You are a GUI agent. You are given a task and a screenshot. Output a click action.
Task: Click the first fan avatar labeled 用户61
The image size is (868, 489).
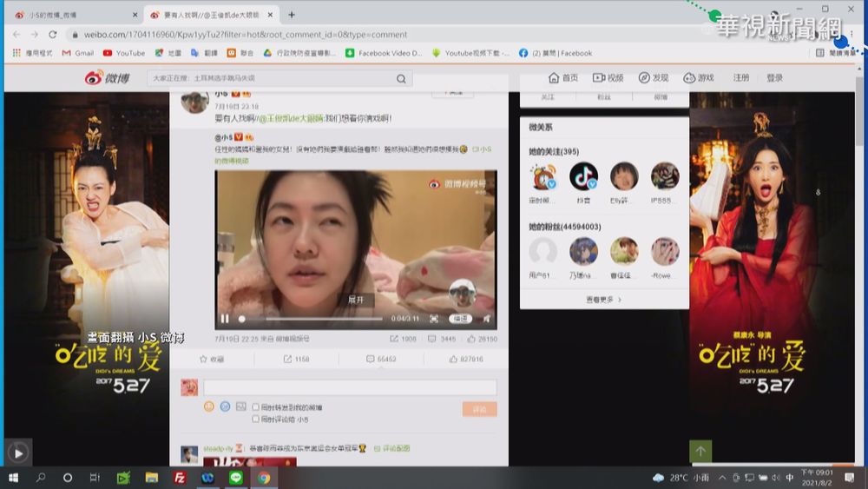click(543, 251)
